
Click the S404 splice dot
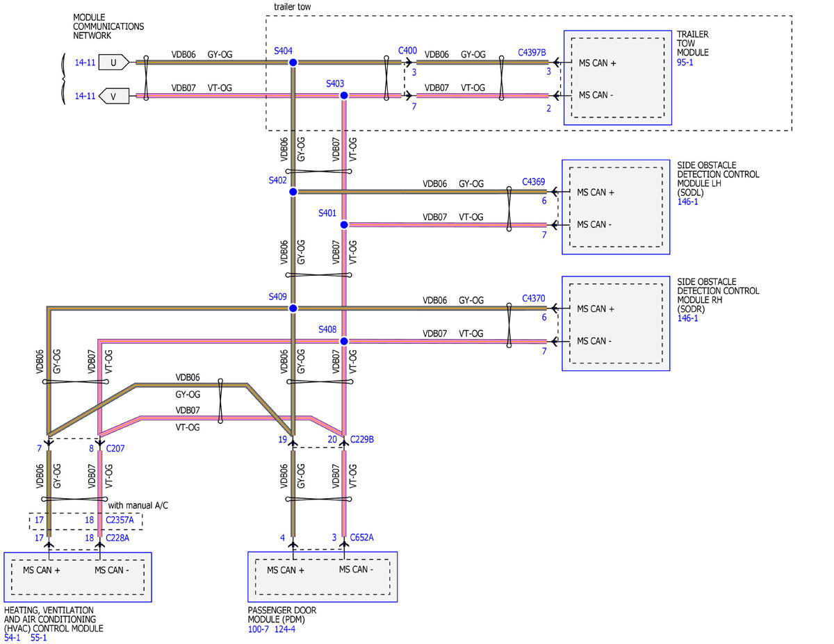pos(293,63)
